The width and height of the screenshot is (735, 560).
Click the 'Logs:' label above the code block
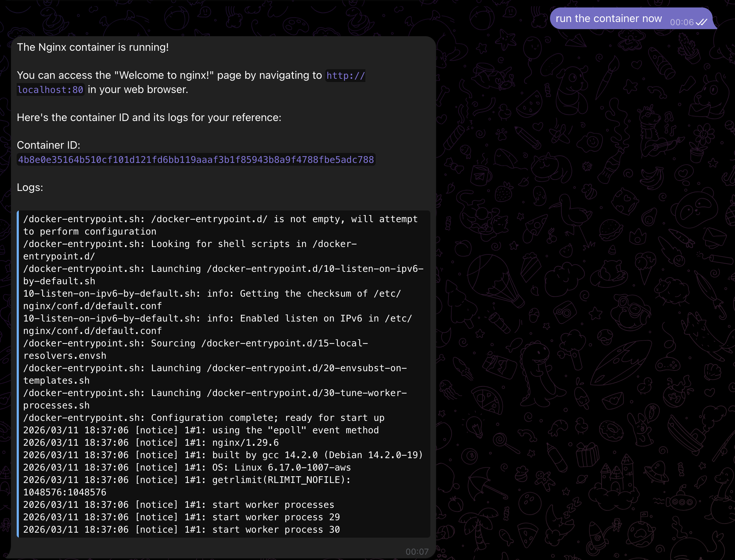pos(30,187)
